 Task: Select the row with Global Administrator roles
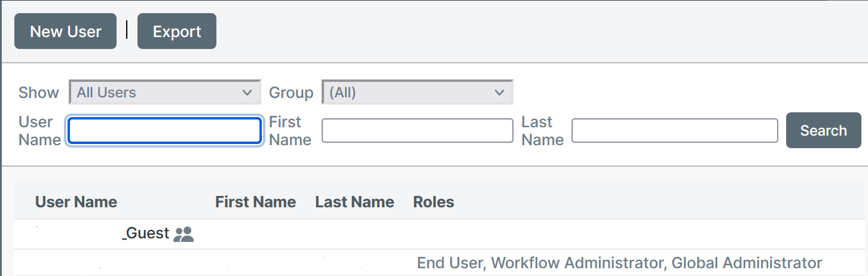click(441, 263)
